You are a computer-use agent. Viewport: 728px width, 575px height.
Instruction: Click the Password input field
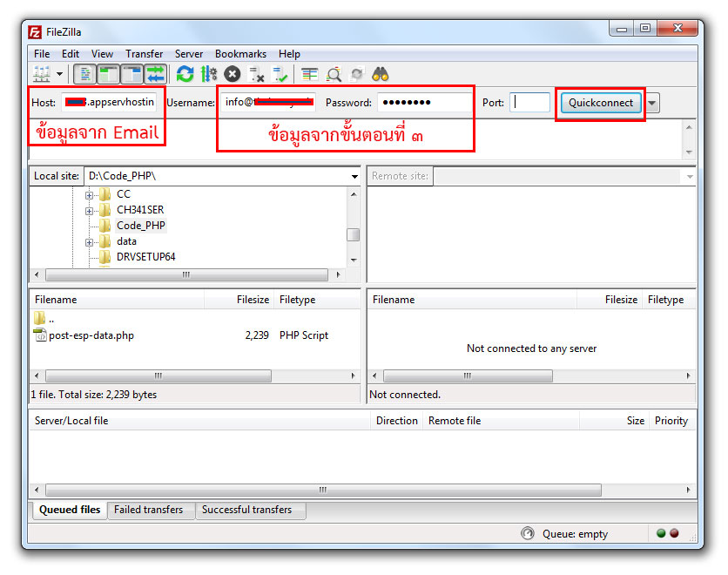tap(424, 102)
